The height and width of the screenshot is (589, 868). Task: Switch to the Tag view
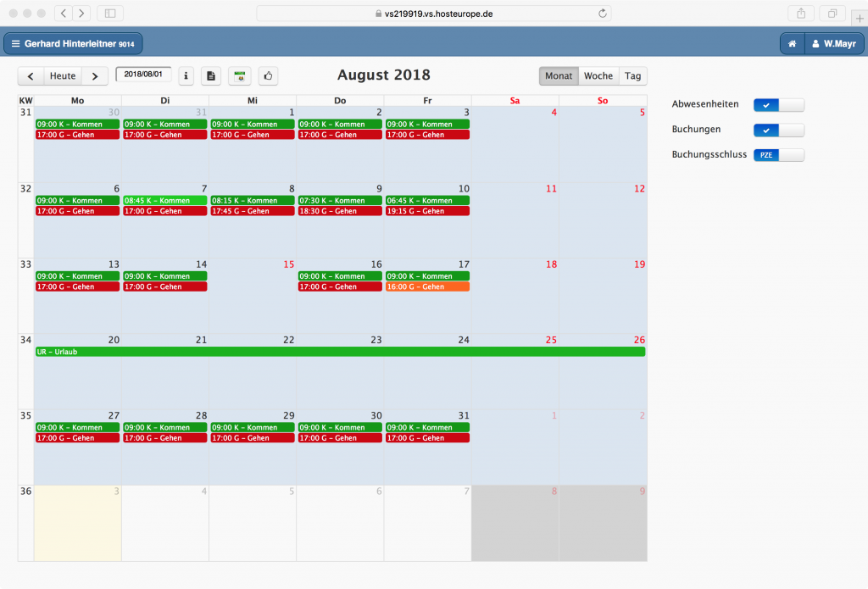632,75
